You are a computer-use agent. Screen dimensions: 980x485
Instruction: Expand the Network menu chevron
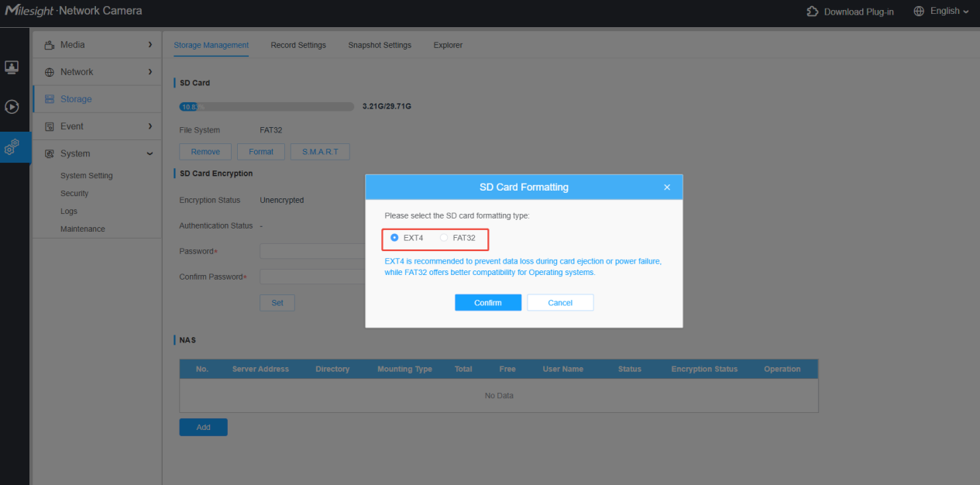pyautogui.click(x=150, y=72)
